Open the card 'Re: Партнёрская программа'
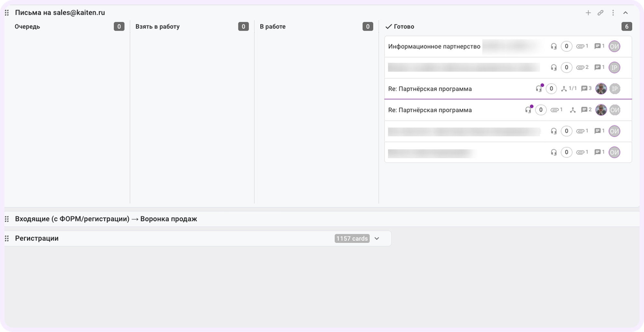The width and height of the screenshot is (644, 332). (x=430, y=89)
